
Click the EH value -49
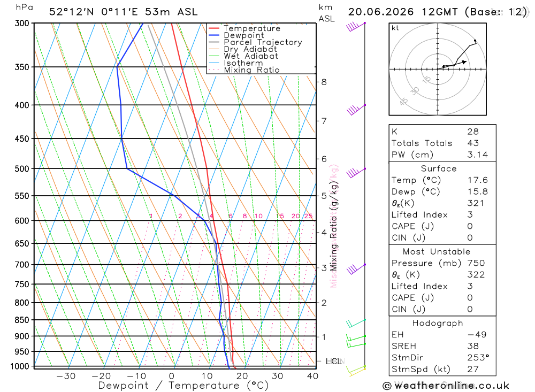[477, 335]
